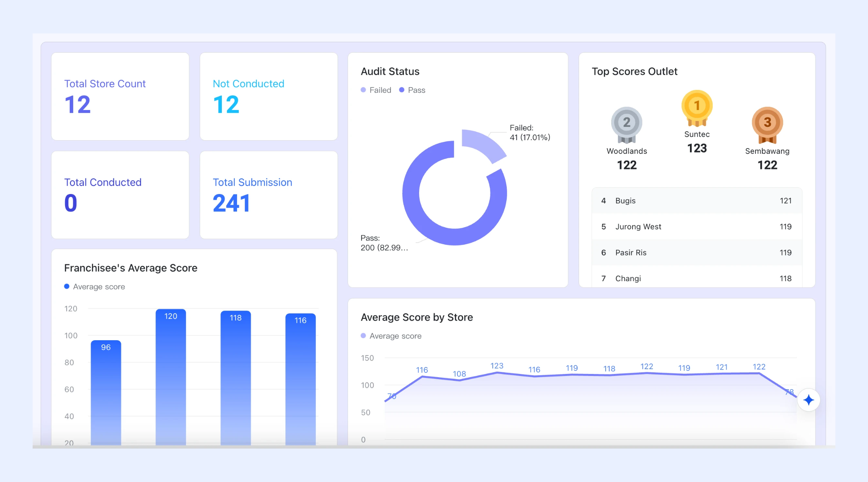Click the bar labeled 120
The image size is (868, 482).
click(x=171, y=377)
